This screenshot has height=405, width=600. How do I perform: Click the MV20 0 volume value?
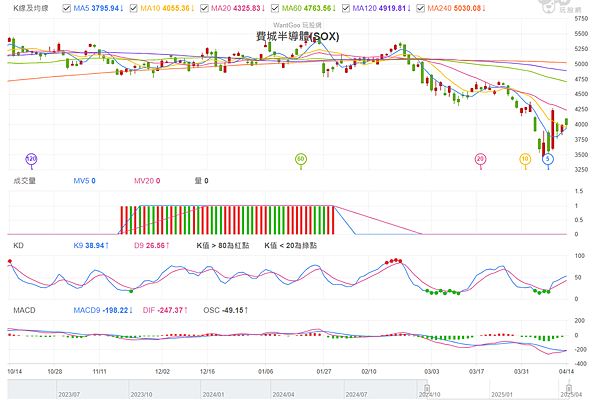(x=147, y=181)
